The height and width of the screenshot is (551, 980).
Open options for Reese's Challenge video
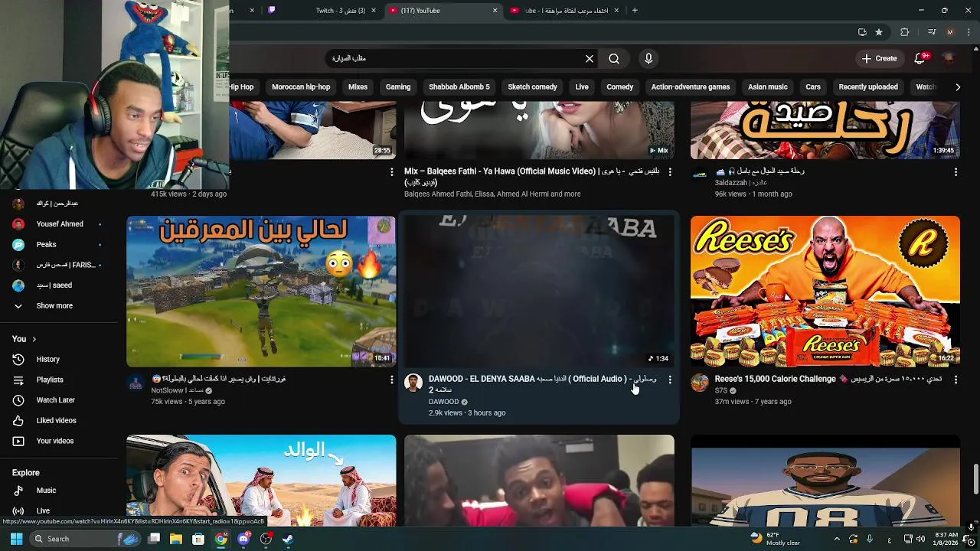click(x=955, y=380)
